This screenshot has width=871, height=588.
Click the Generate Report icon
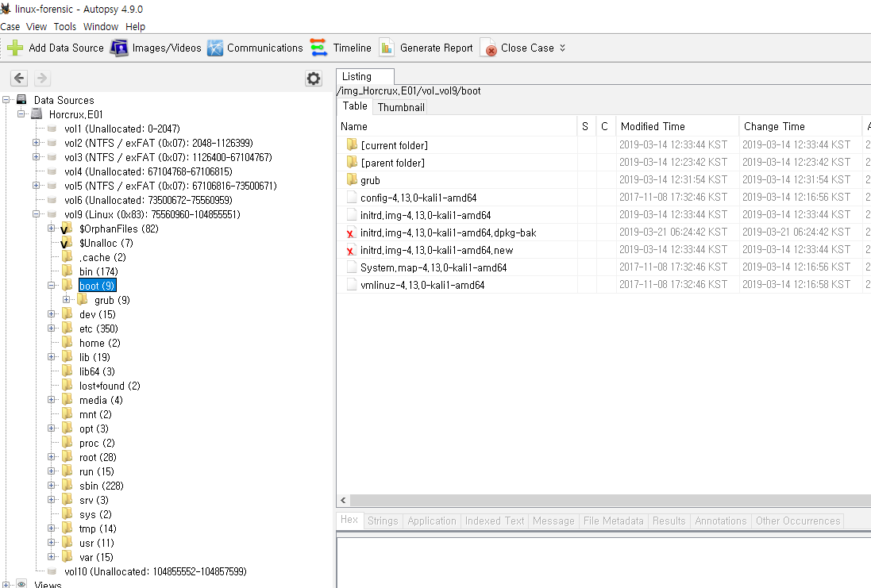(x=387, y=48)
